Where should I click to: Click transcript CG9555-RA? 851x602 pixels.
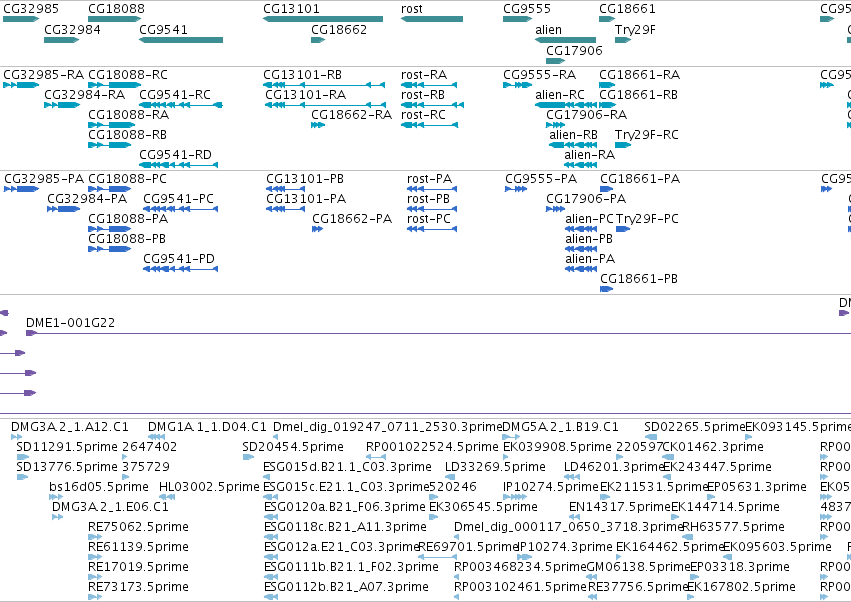[x=538, y=74]
